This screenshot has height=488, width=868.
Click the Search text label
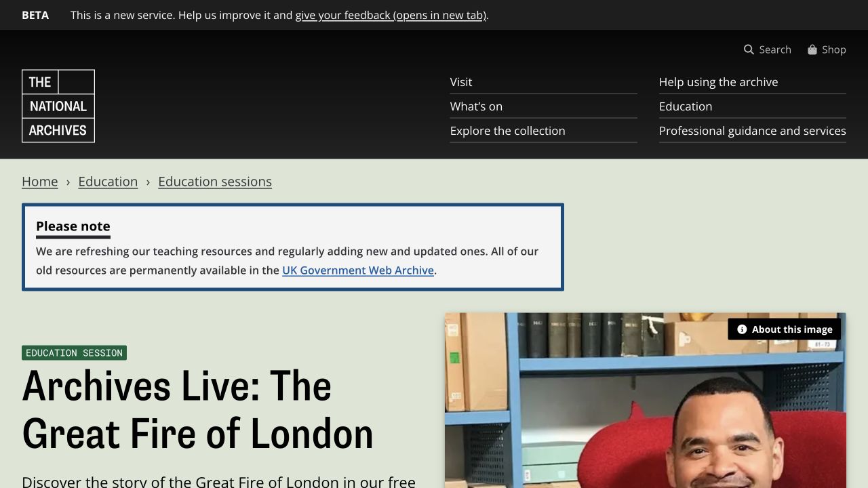pyautogui.click(x=775, y=49)
